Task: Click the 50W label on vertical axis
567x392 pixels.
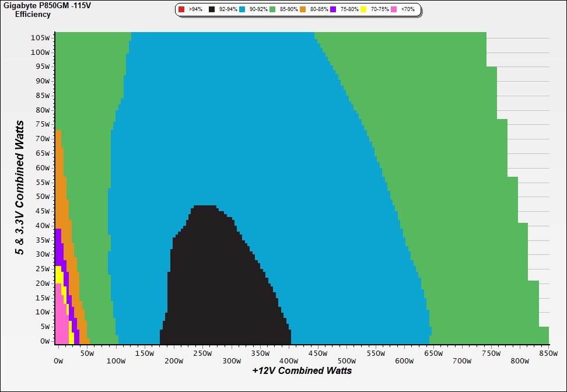Action: [42, 197]
